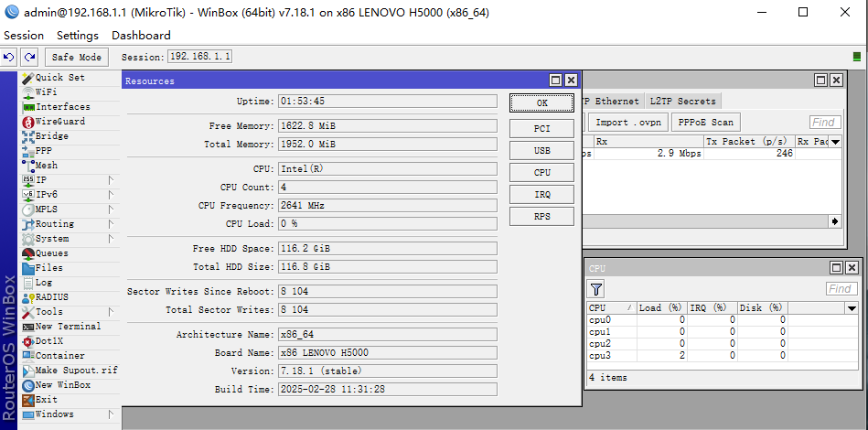
Task: Click the PCI button
Action: tap(542, 128)
